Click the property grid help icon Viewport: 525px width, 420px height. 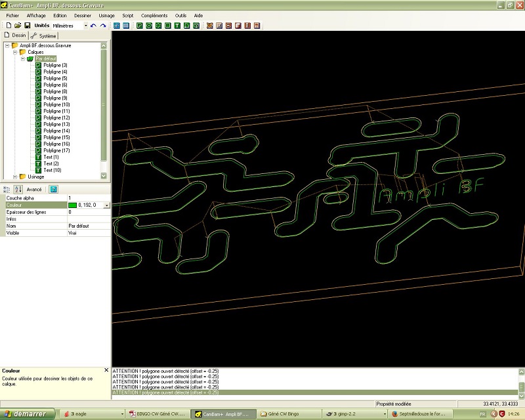point(54,189)
